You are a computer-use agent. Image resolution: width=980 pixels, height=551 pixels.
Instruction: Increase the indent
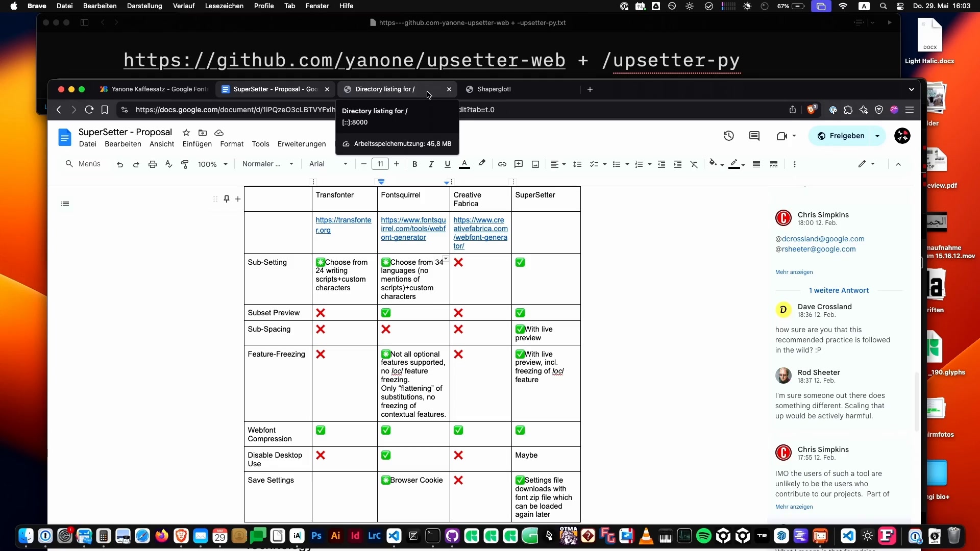(x=678, y=164)
